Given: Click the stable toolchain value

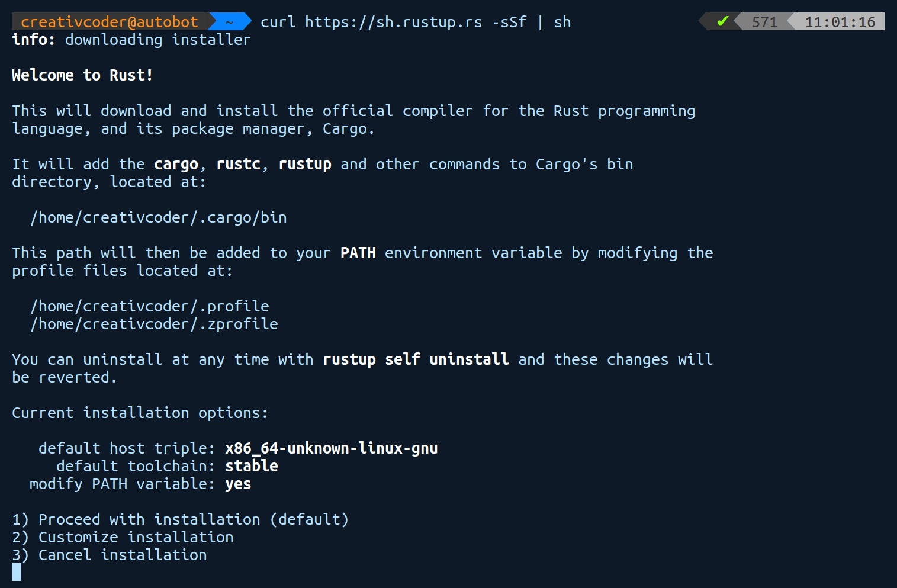Looking at the screenshot, I should point(252,466).
